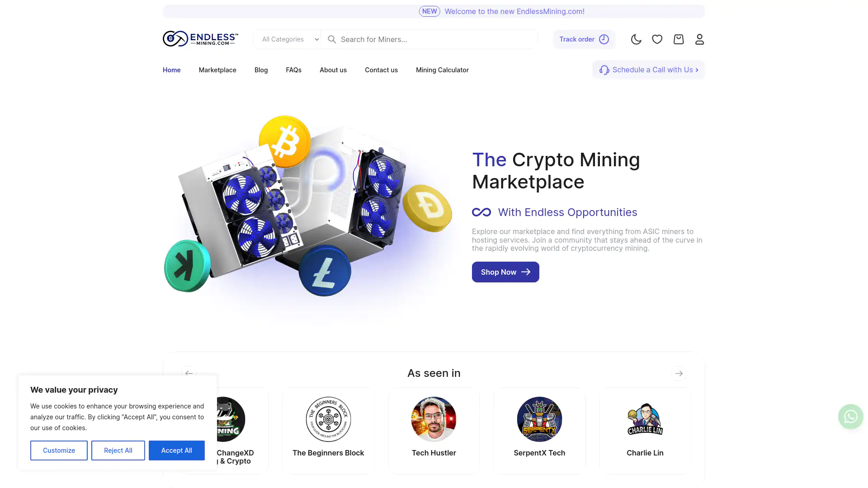Open the shopping bag cart
Viewport: 868px width, 488px height.
pyautogui.click(x=679, y=39)
